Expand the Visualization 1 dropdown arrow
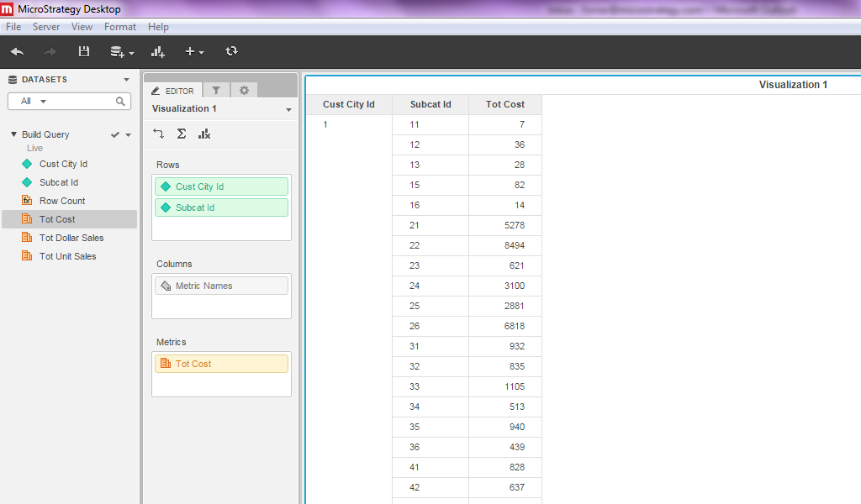Image resolution: width=861 pixels, height=504 pixels. click(288, 110)
